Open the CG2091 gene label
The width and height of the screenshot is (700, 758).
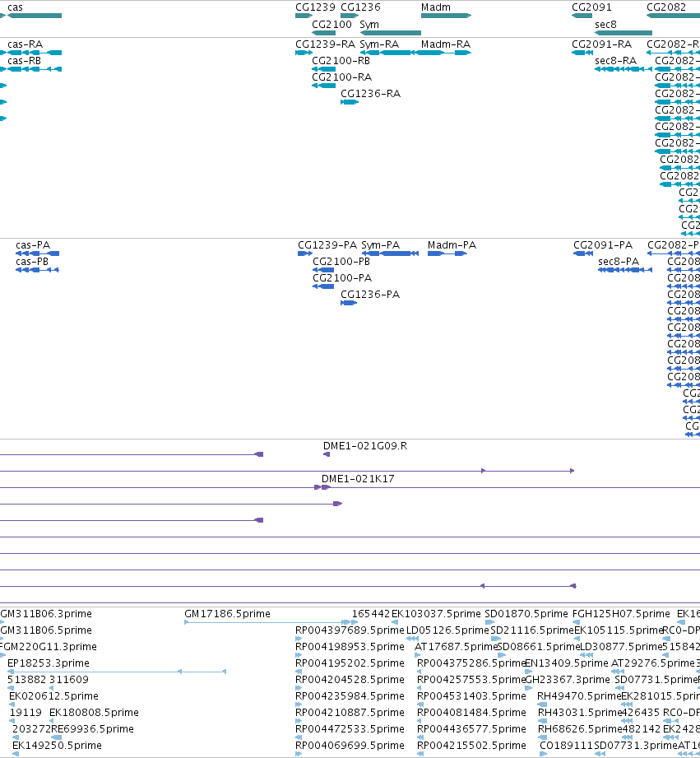pos(591,7)
